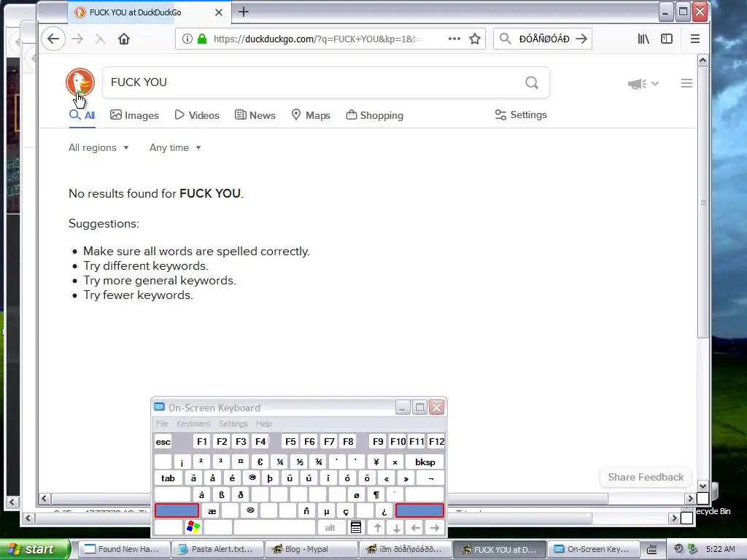Screen dimensions: 747x560
Task: Click the ß key on keyboard
Action: click(x=222, y=495)
